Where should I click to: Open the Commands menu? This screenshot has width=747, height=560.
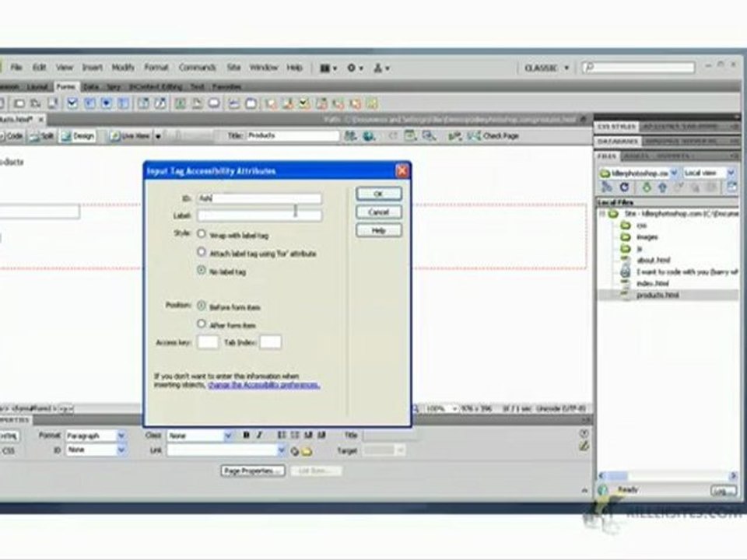197,68
